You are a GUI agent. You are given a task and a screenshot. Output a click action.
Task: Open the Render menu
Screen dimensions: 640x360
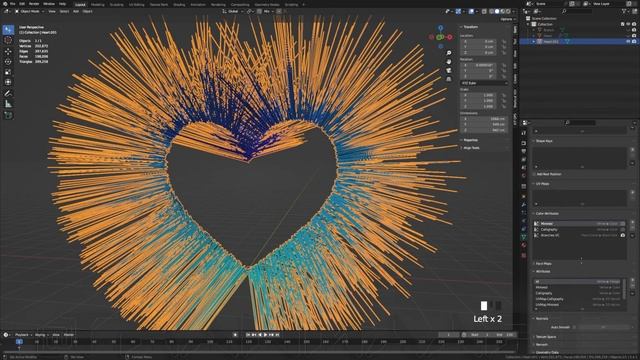pyautogui.click(x=34, y=4)
